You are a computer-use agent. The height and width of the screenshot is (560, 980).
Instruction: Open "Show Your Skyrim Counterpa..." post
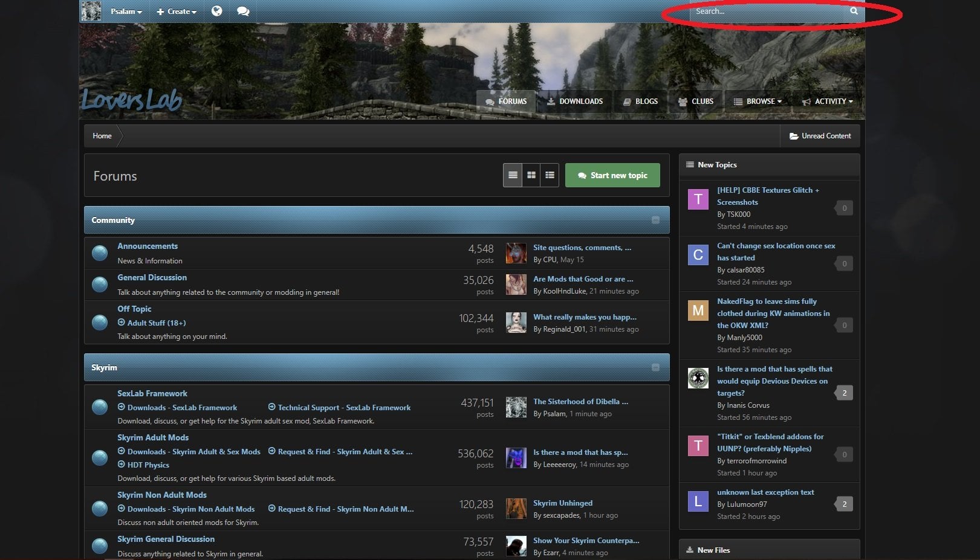pos(586,541)
